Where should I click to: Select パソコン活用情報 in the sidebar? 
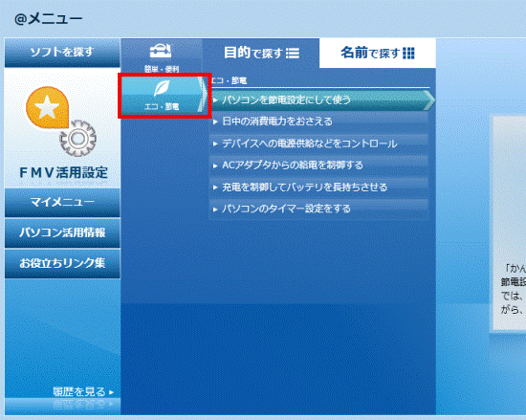tap(62, 232)
